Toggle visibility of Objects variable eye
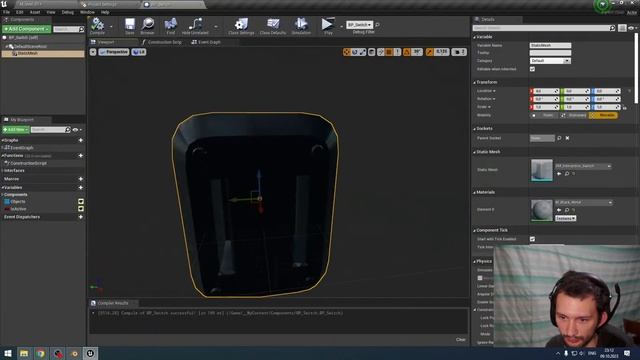Image resolution: width=640 pixels, height=360 pixels. (x=81, y=202)
